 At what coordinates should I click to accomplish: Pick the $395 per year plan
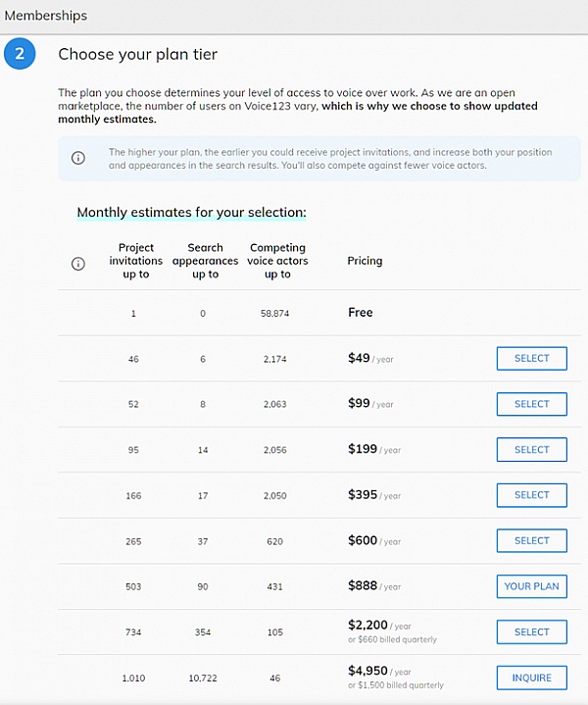(531, 495)
